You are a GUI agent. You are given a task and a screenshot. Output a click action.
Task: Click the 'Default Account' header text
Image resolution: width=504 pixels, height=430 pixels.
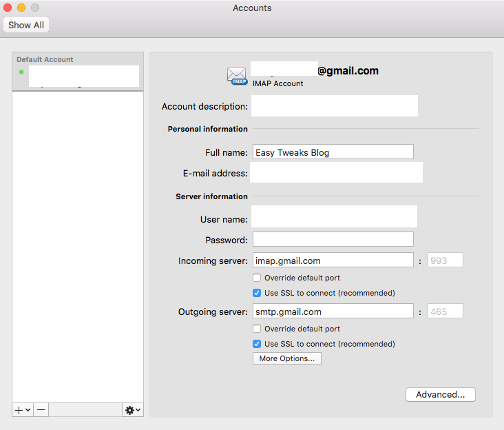45,59
